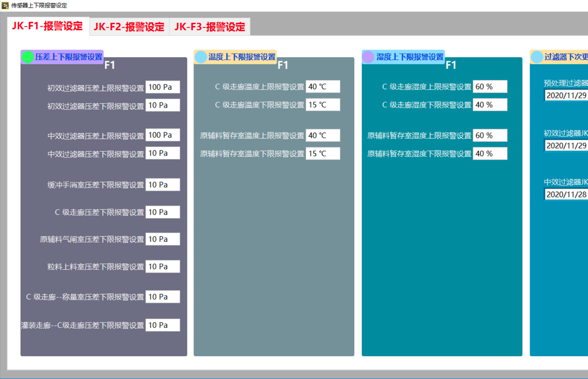Select 原辅料暂存室湿度下限报警设置 field
This screenshot has height=379, width=588.
point(490,154)
